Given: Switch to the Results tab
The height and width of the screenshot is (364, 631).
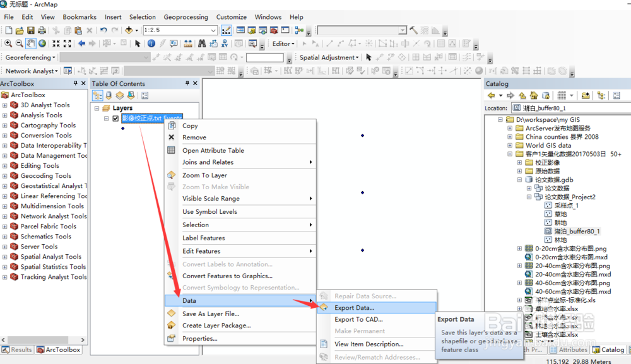Looking at the screenshot, I should [x=17, y=349].
